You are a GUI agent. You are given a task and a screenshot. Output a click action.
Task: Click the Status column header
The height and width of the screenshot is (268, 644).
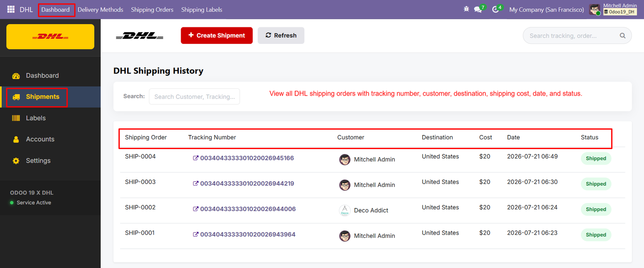(589, 137)
